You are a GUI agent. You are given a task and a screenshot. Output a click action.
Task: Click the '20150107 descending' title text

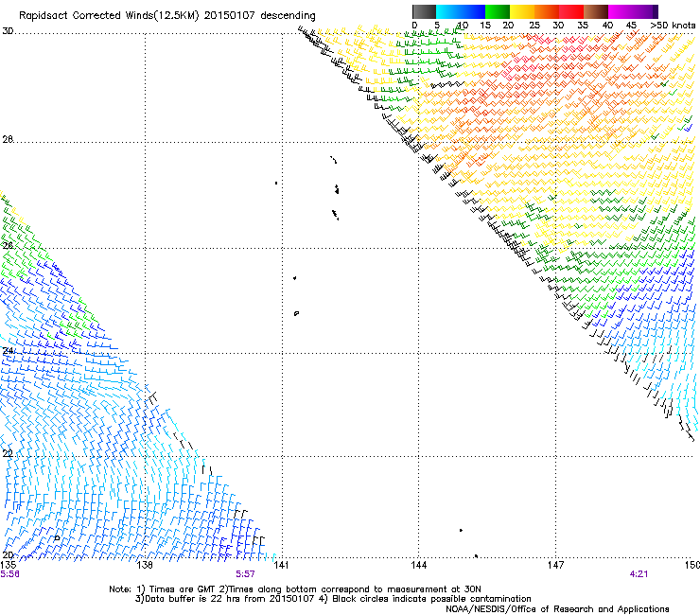[x=259, y=16]
